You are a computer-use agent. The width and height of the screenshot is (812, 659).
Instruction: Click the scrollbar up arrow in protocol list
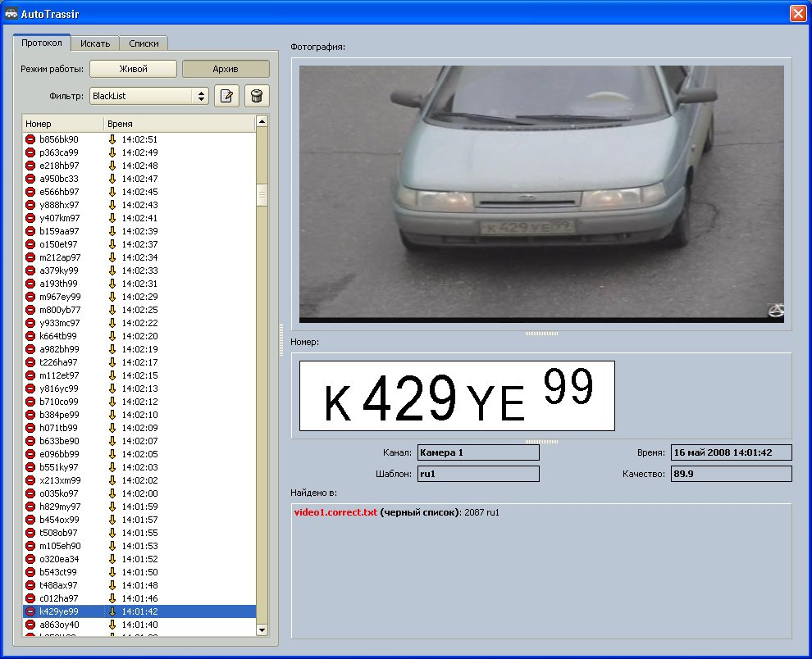pyautogui.click(x=262, y=121)
